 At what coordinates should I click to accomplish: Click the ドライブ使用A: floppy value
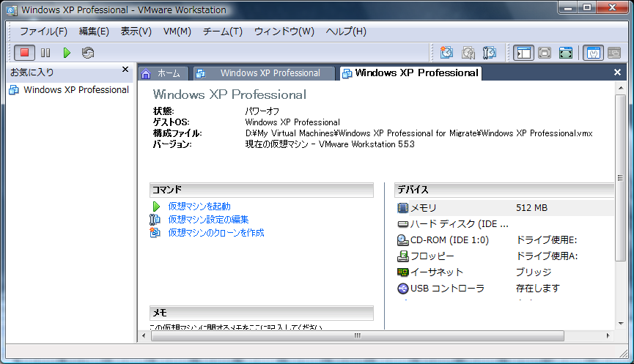point(547,256)
